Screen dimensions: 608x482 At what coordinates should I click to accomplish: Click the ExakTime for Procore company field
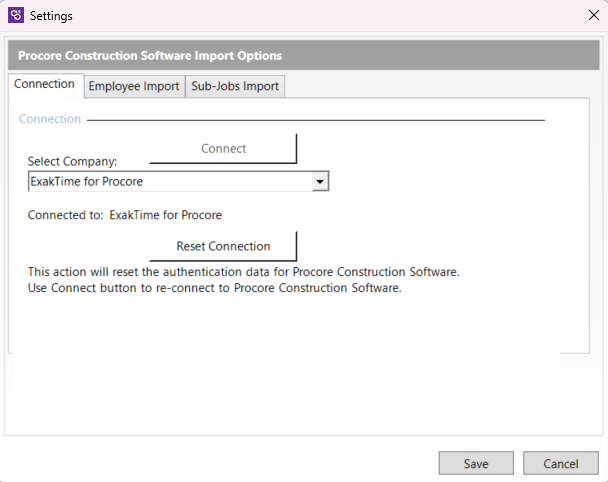click(178, 181)
